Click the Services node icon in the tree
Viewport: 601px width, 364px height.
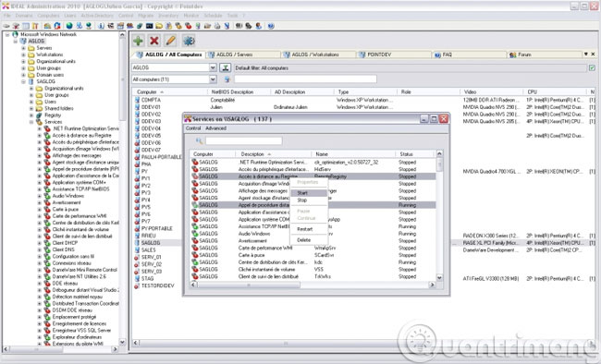point(39,122)
